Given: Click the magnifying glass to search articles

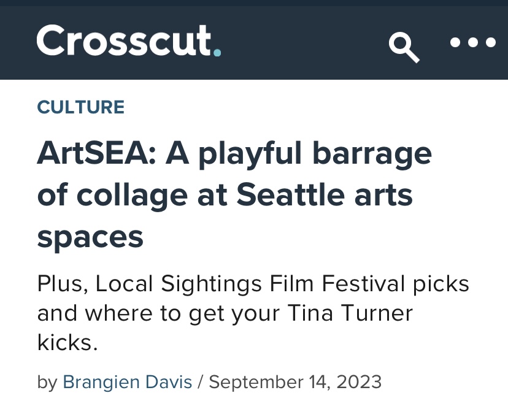Looking at the screenshot, I should (x=404, y=46).
